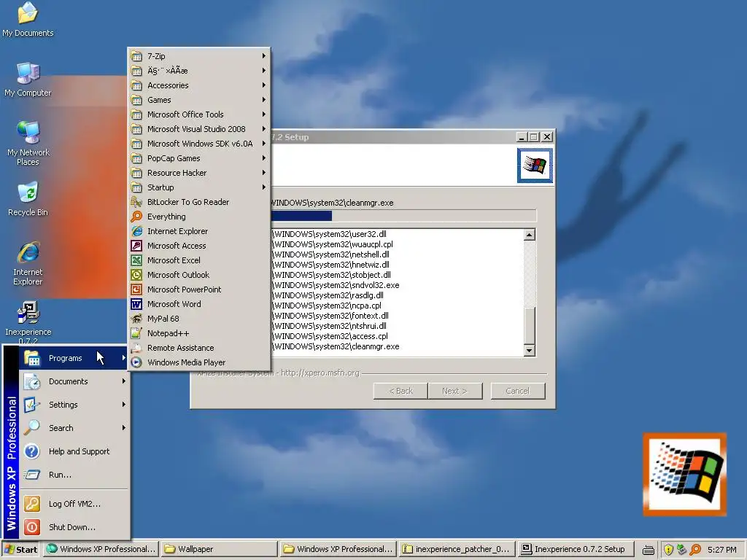747x560 pixels.
Task: Expand the Startup program folder
Action: 199,187
